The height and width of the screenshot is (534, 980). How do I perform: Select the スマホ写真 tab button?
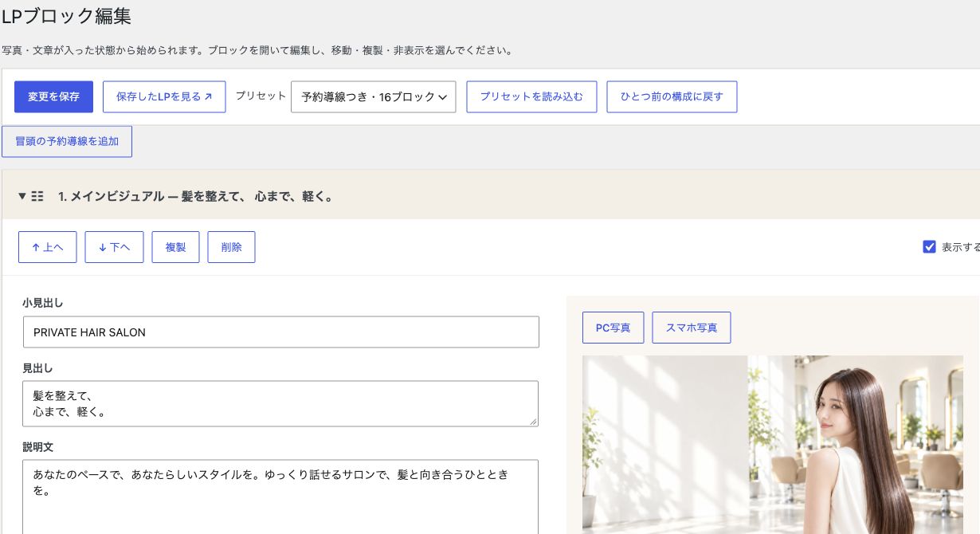692,328
